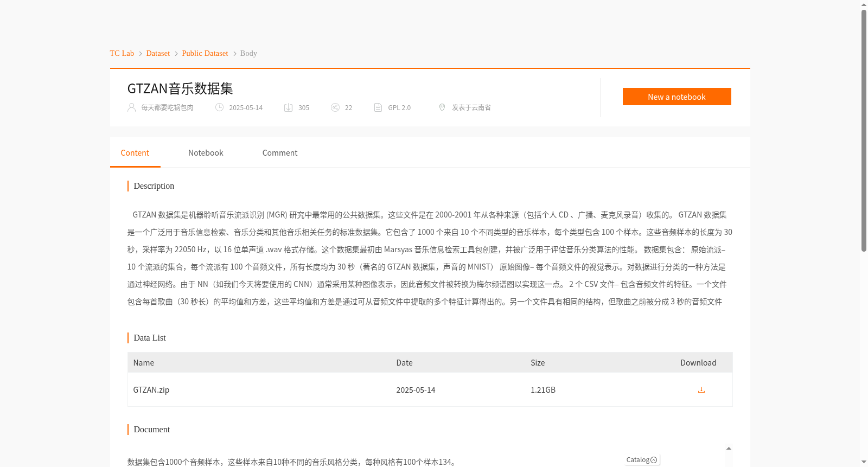Viewport: 868px width, 467px height.
Task: Click the author user icon
Action: [131, 107]
